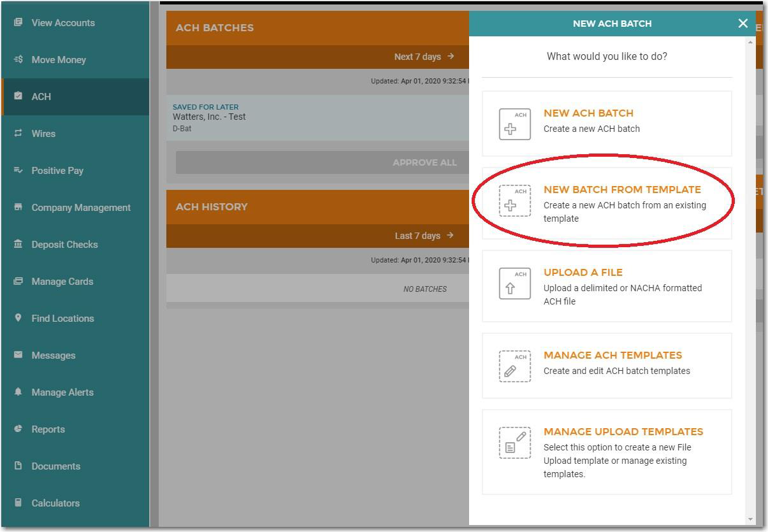The width and height of the screenshot is (768, 532).
Task: Click the Manage Alerts bell icon
Action: 18,392
